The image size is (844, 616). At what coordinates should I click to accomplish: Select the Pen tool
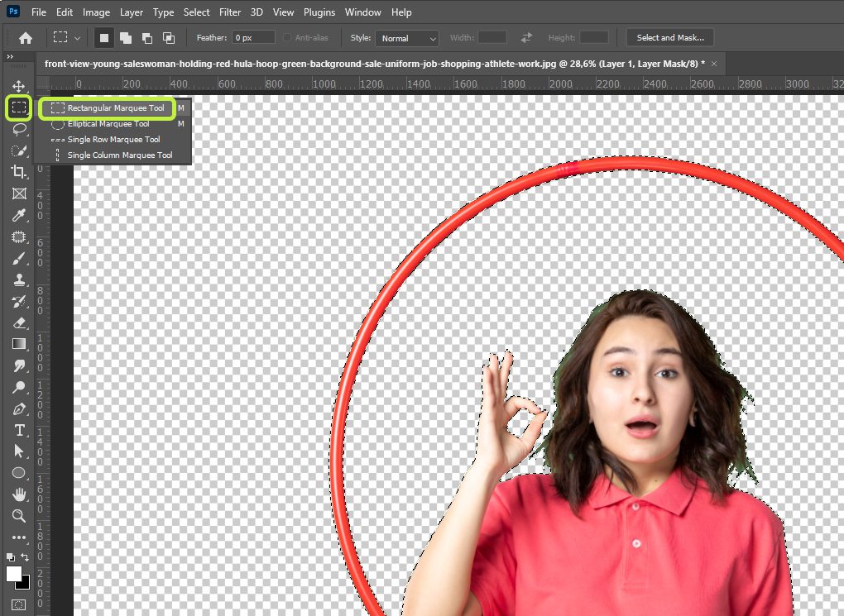point(19,408)
